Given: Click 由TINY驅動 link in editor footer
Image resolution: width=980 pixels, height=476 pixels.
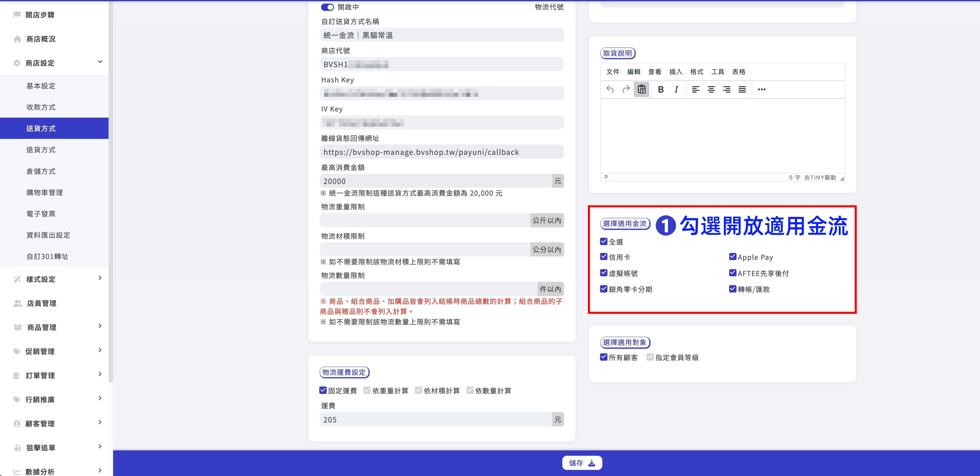Looking at the screenshot, I should 820,177.
